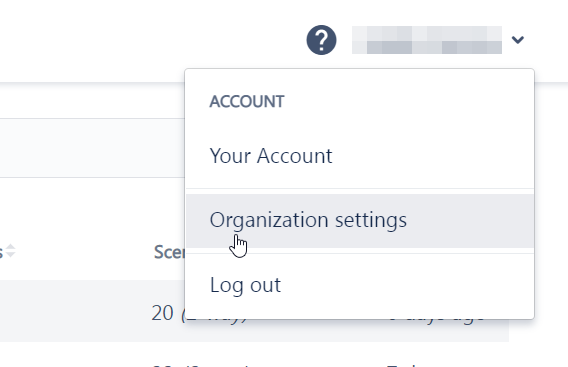
Task: Click the divider below Your Account
Action: (360, 188)
